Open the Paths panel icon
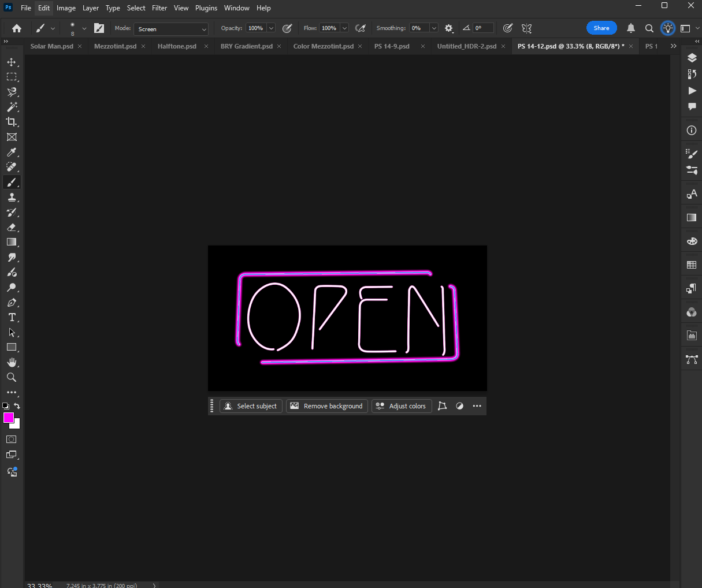 [x=692, y=359]
